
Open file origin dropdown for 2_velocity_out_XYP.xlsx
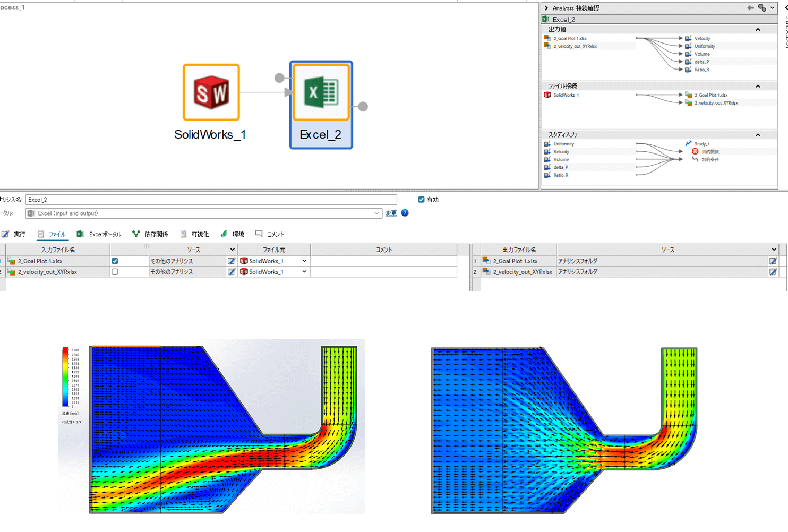pyautogui.click(x=304, y=272)
